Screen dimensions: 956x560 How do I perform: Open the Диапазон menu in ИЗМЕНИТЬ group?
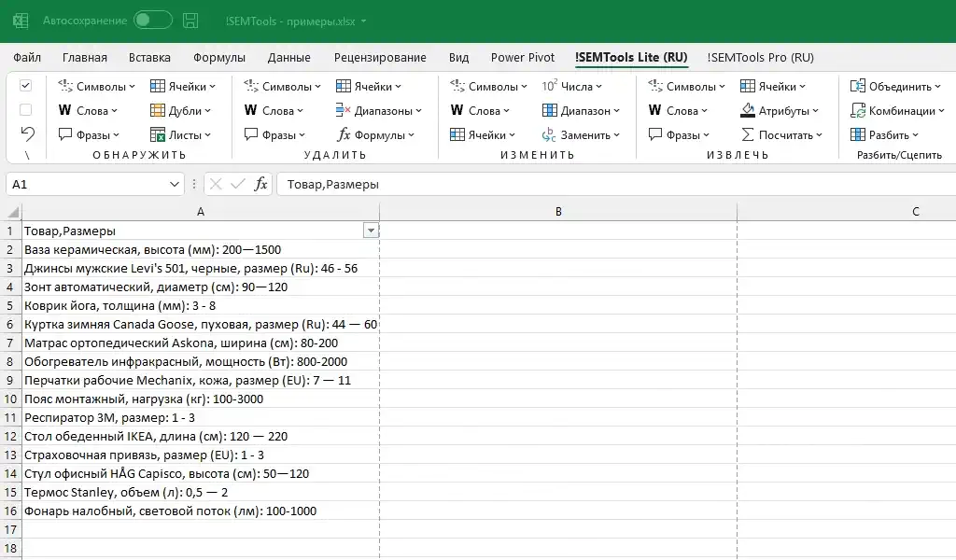click(581, 111)
